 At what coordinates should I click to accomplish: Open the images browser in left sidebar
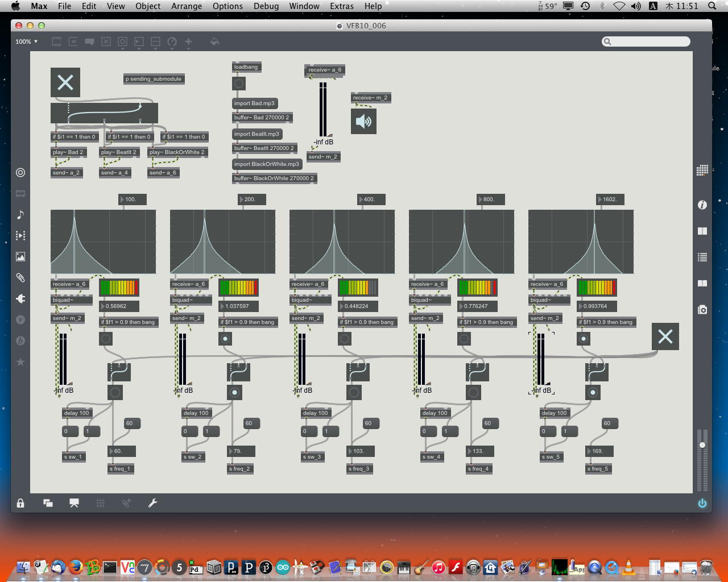tap(20, 256)
